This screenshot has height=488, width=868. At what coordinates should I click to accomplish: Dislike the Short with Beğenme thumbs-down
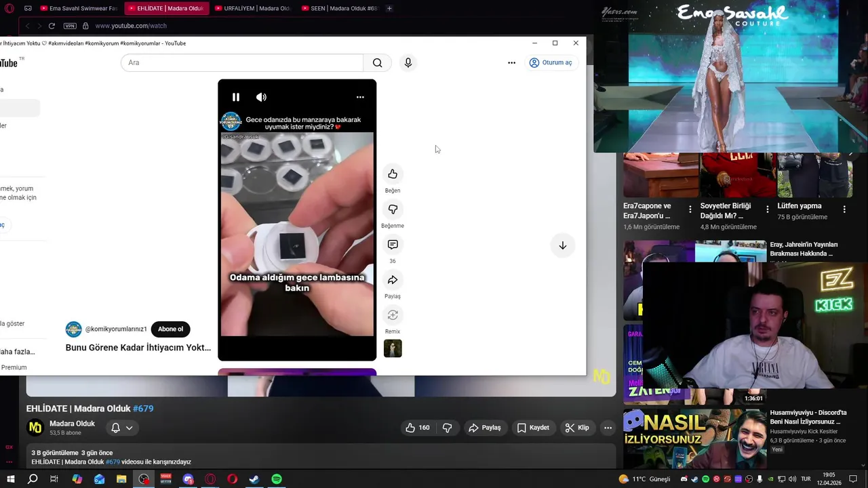[393, 209]
